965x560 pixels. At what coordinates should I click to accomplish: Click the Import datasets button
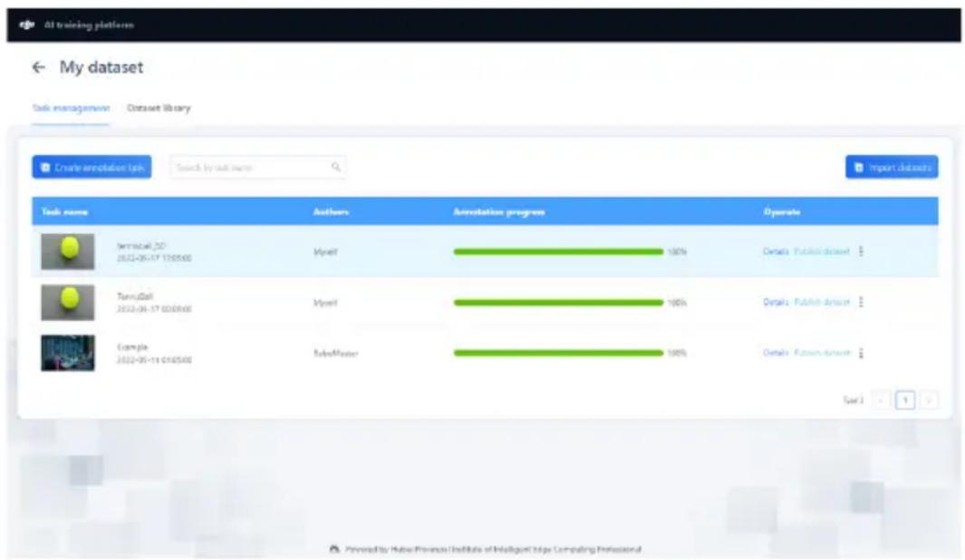coord(892,168)
